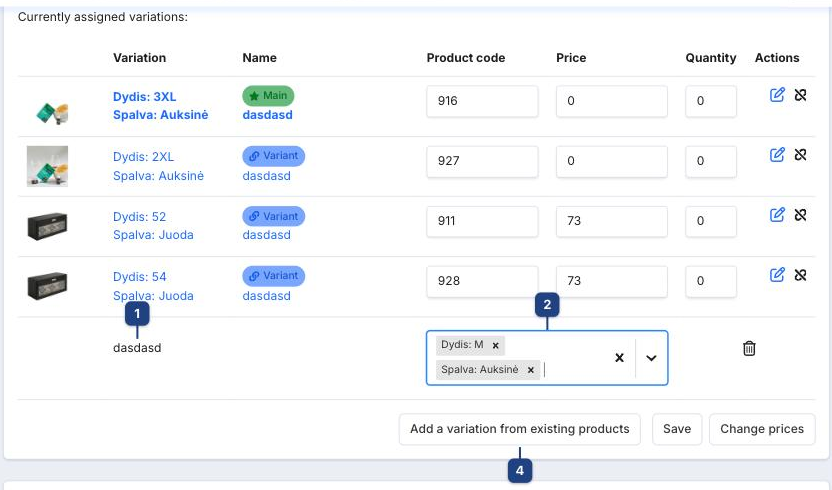Click product code field 928

click(482, 281)
